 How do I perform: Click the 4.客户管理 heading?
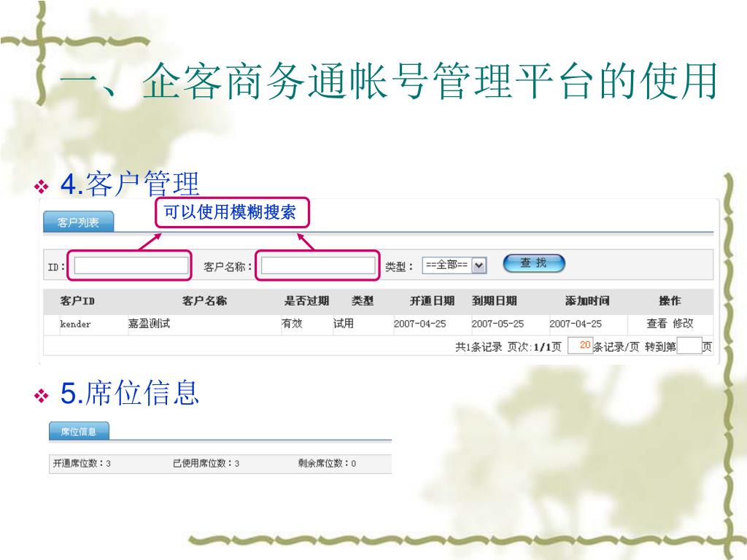coord(130,184)
